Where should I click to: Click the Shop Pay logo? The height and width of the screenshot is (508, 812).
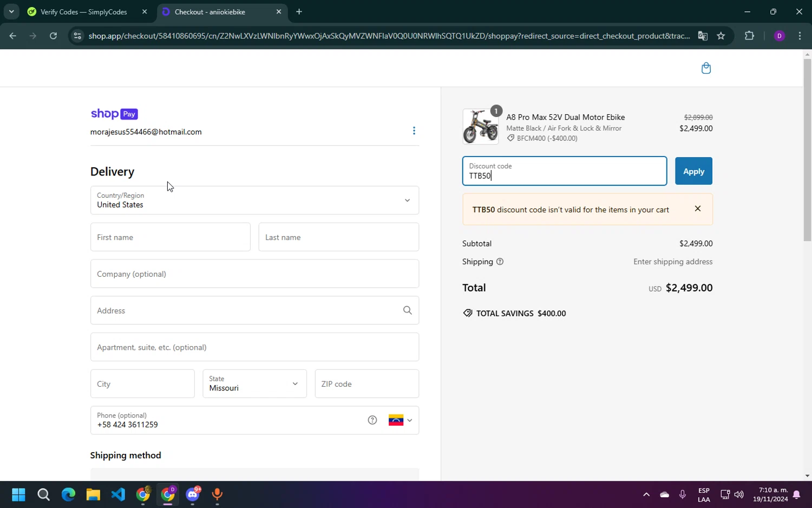(x=114, y=114)
